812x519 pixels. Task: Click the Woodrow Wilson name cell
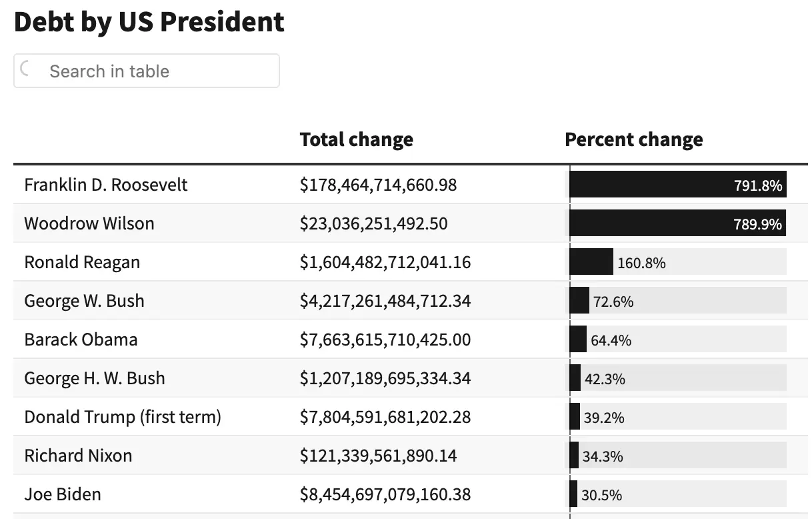pyautogui.click(x=89, y=223)
